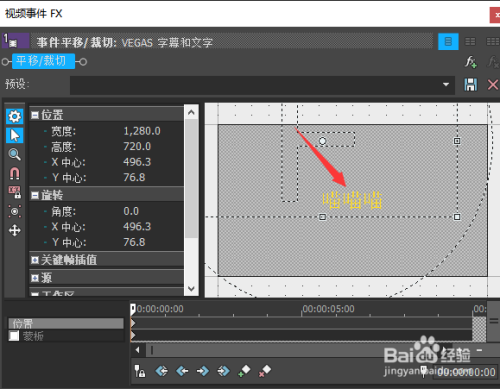This screenshot has width=500, height=389.
Task: Collapse the 位置 property group
Action: 35,115
